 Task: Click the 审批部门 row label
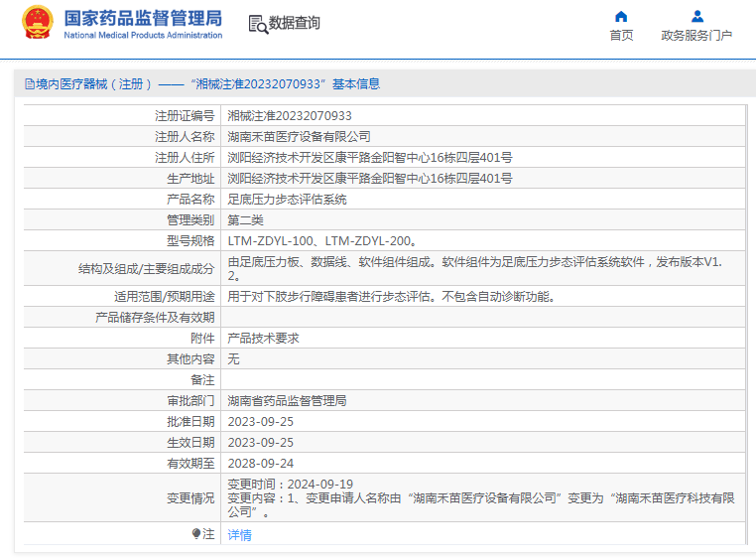(190, 400)
